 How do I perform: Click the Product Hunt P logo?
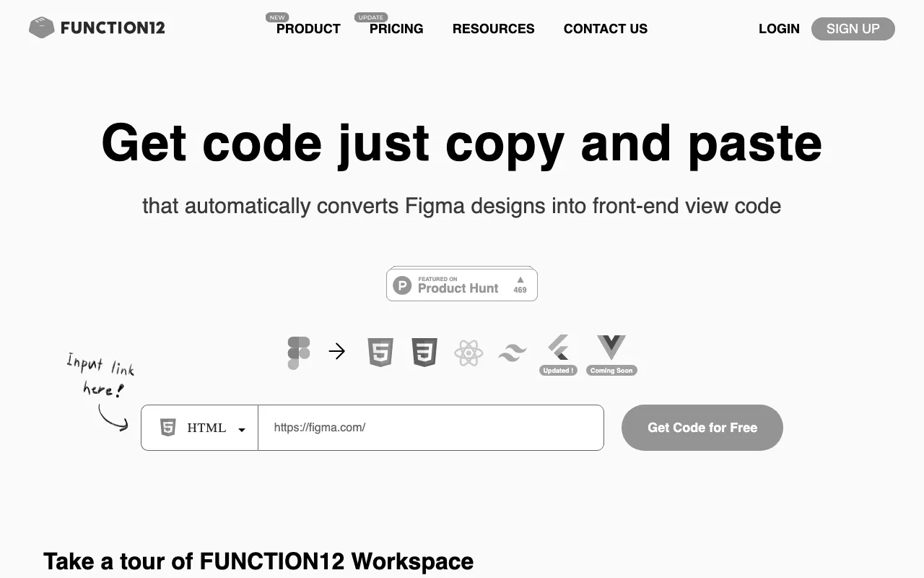402,285
